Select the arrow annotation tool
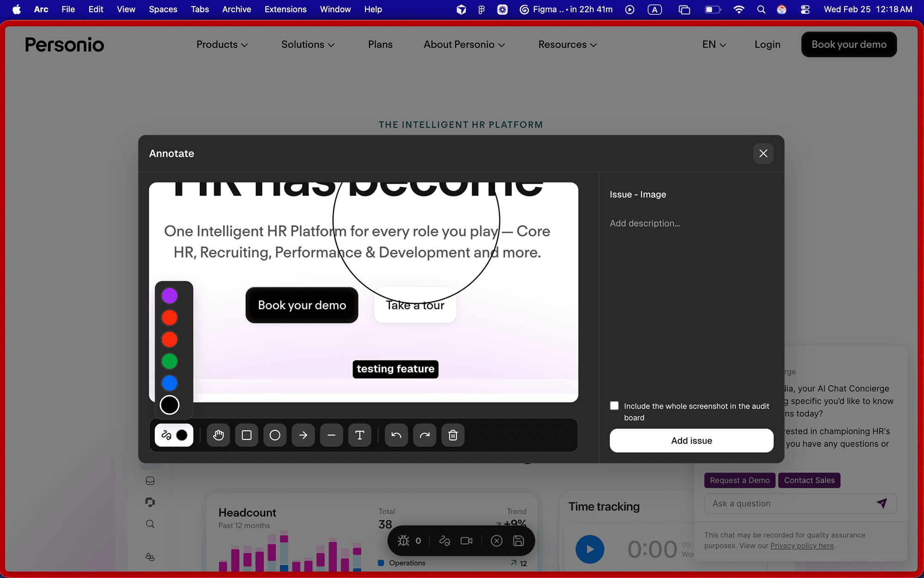 tap(303, 435)
